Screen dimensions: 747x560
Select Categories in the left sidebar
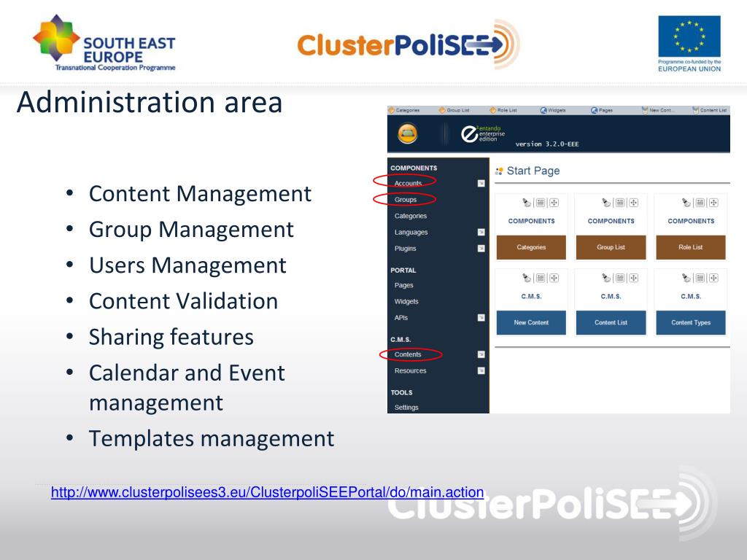[411, 216]
